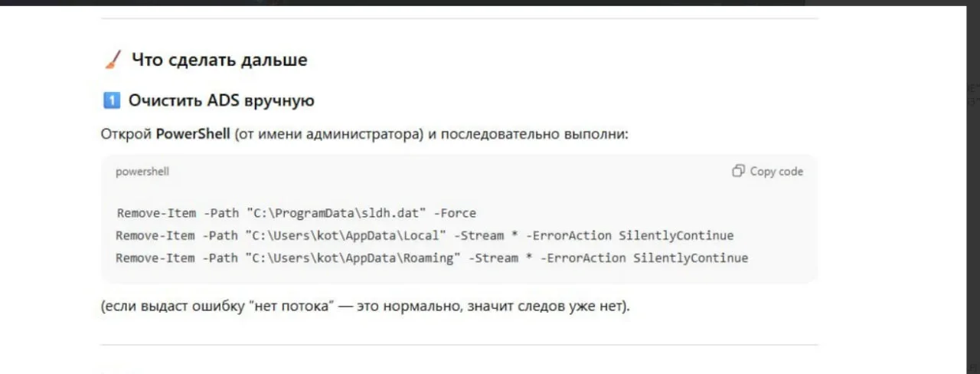Image resolution: width=980 pixels, height=374 pixels.
Task: Click the copy icon in the code block
Action: pyautogui.click(x=738, y=171)
